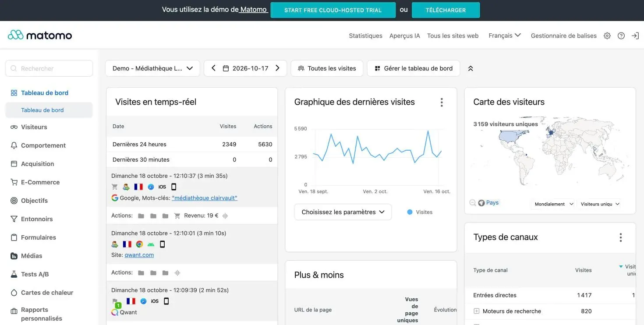Open the administration settings gear

[x=607, y=36]
